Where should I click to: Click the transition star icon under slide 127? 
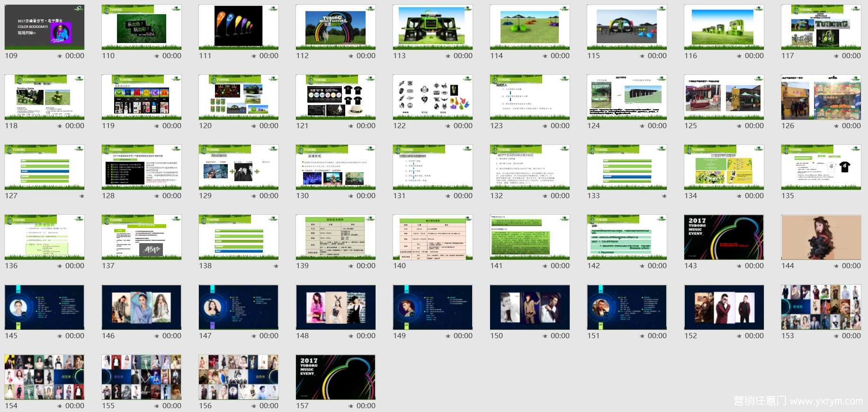[82, 196]
